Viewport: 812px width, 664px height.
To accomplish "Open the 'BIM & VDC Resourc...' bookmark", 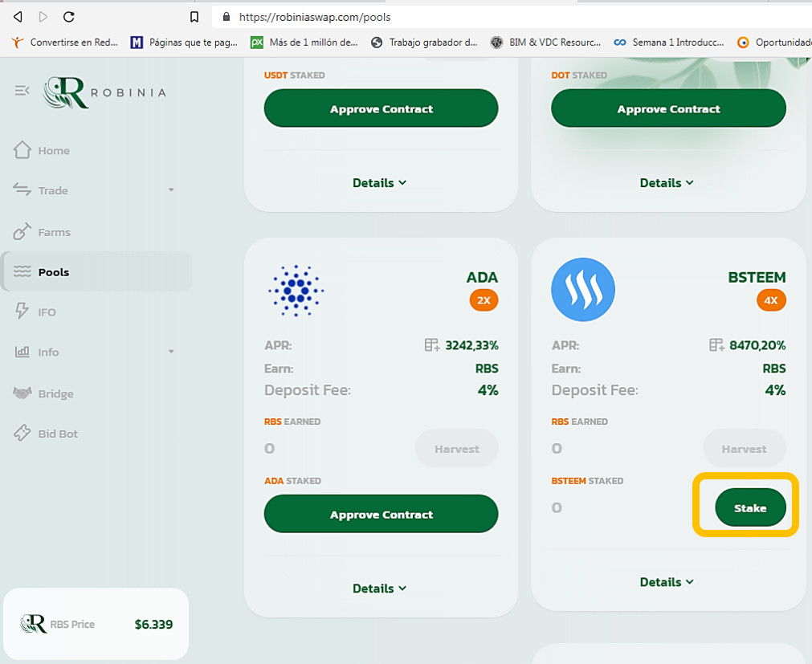I will pos(546,43).
